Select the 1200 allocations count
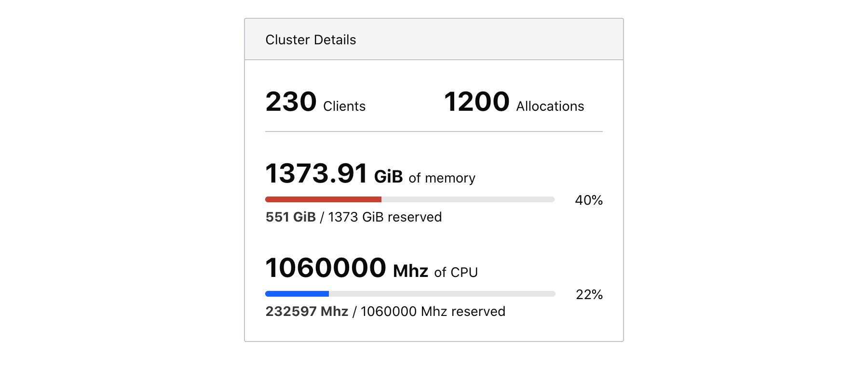Image resolution: width=868 pixels, height=367 pixels. coord(476,102)
